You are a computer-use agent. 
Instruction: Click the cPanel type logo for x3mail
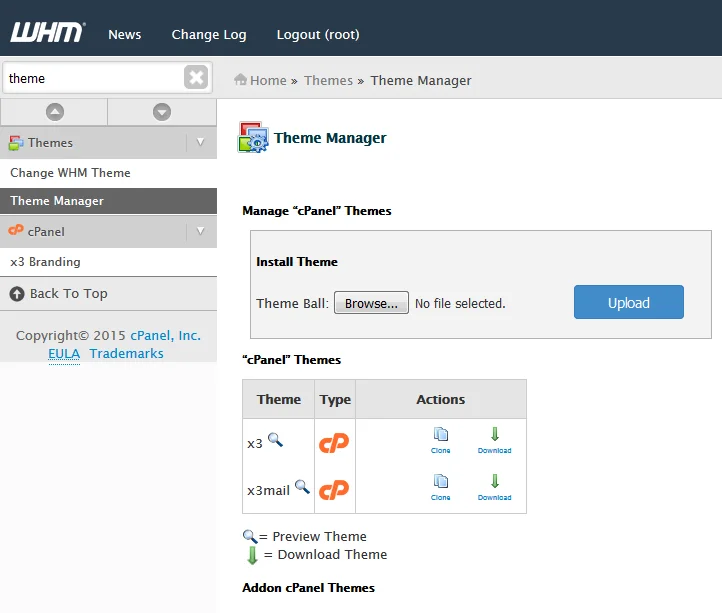[334, 490]
